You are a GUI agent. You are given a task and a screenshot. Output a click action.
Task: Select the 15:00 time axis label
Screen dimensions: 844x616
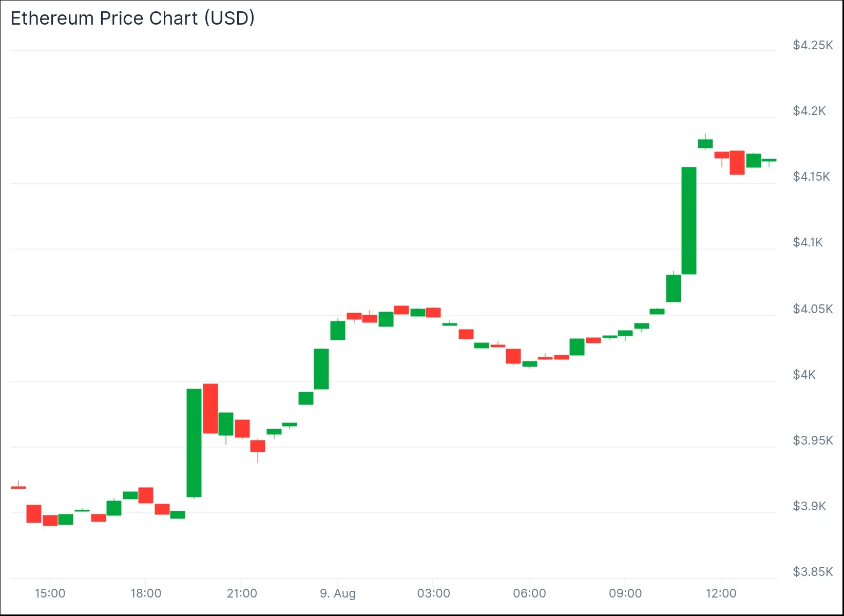coord(50,593)
